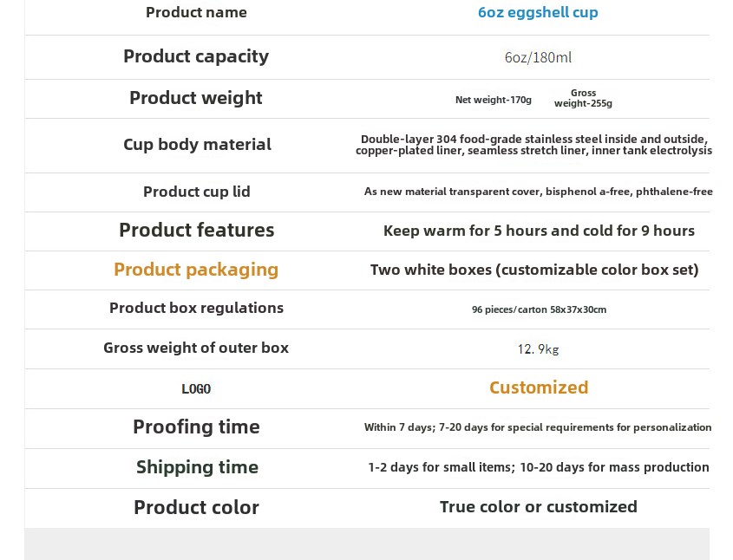Viewport: 733px width, 560px height.
Task: Click the "12.9kg" outer box weight
Action: 538,349
